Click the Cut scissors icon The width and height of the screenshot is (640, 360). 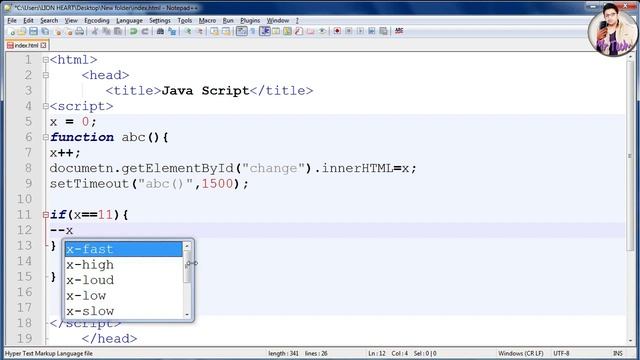[x=95, y=31]
